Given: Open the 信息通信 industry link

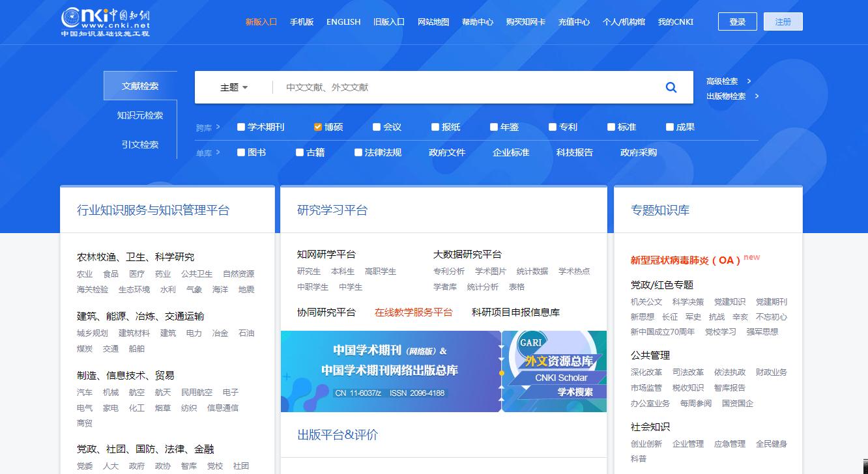Looking at the screenshot, I should pos(223,408).
